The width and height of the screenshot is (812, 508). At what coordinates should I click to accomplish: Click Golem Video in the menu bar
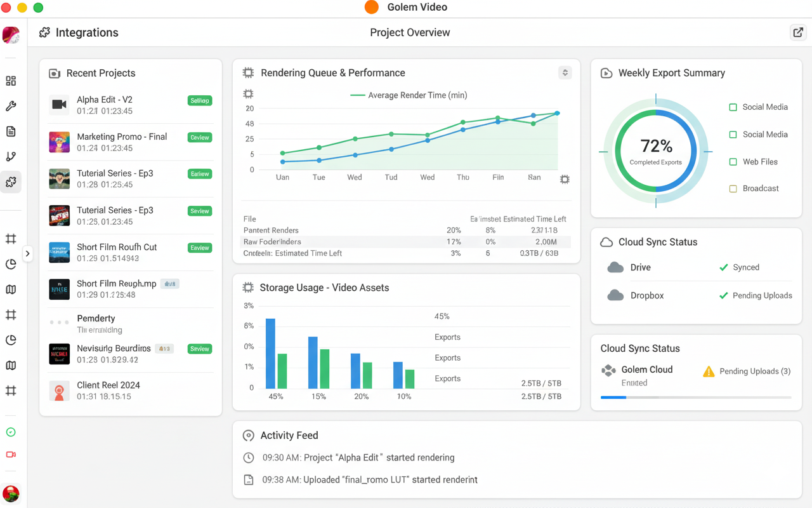coord(417,7)
